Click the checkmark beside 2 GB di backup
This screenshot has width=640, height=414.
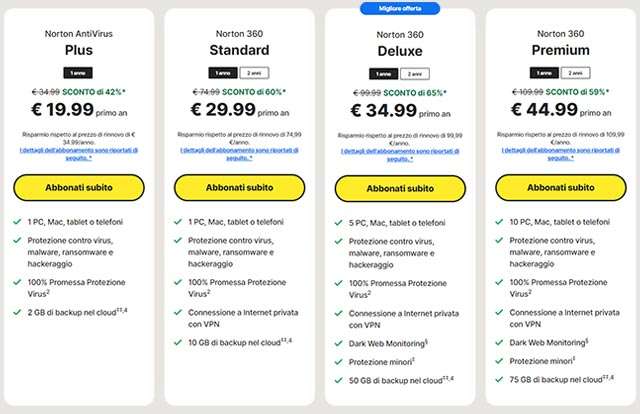tap(19, 313)
